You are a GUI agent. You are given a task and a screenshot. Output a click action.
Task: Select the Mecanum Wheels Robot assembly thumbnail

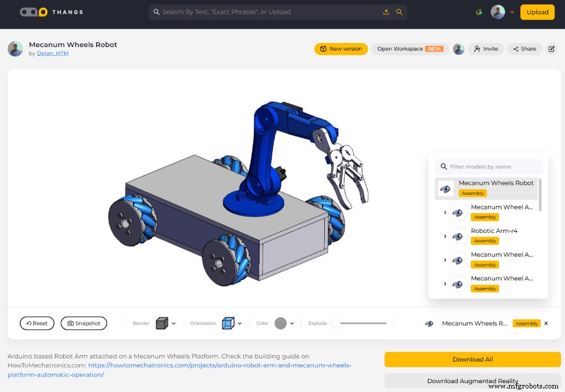[445, 188]
